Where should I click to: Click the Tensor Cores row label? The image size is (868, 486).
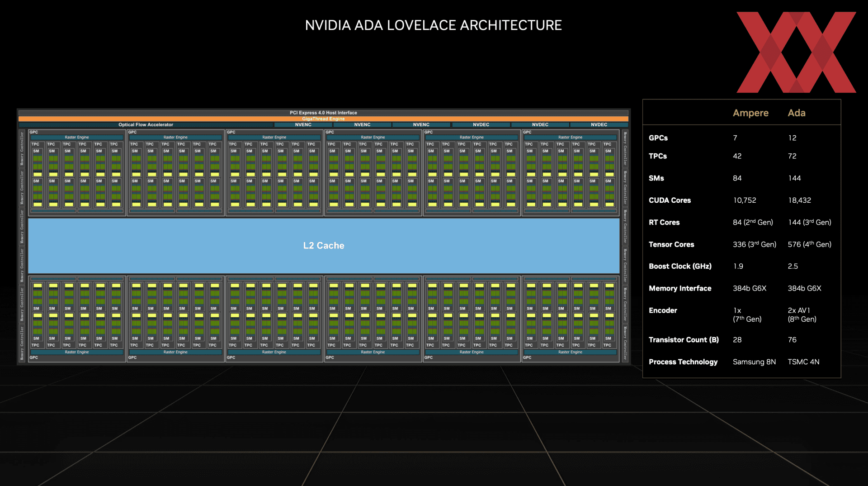(x=671, y=244)
